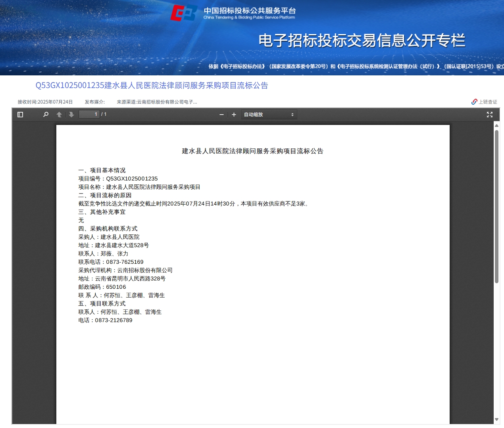Go to the next PDF page
The height and width of the screenshot is (428, 504).
point(71,115)
